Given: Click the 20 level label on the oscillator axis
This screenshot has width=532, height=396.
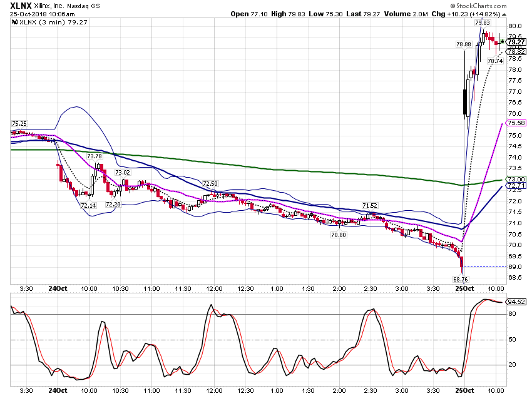Looking at the screenshot, I should pos(513,365).
